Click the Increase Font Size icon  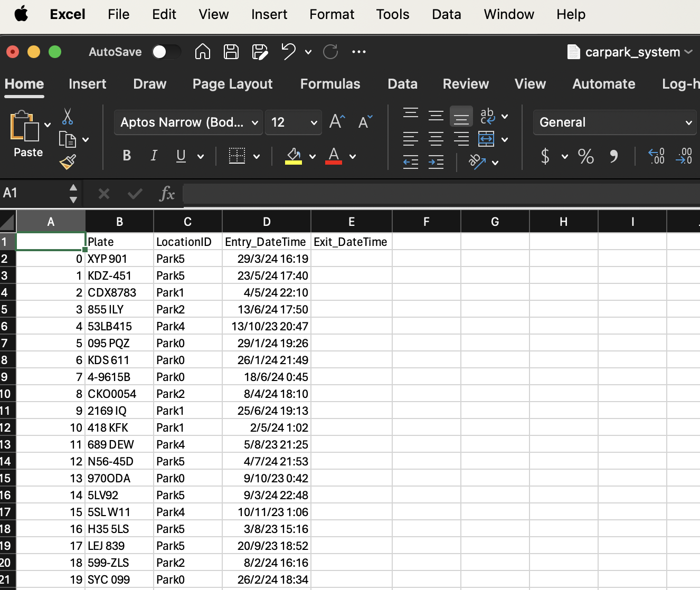click(x=337, y=122)
